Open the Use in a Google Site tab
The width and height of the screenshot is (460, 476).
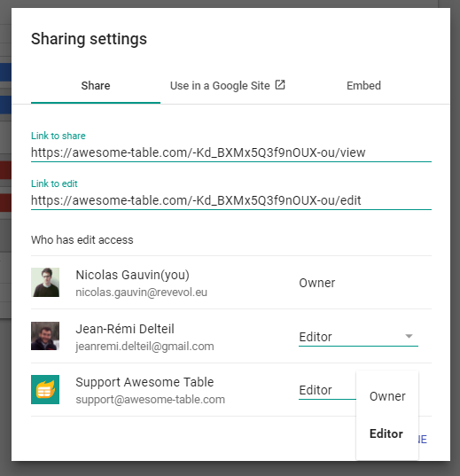228,86
